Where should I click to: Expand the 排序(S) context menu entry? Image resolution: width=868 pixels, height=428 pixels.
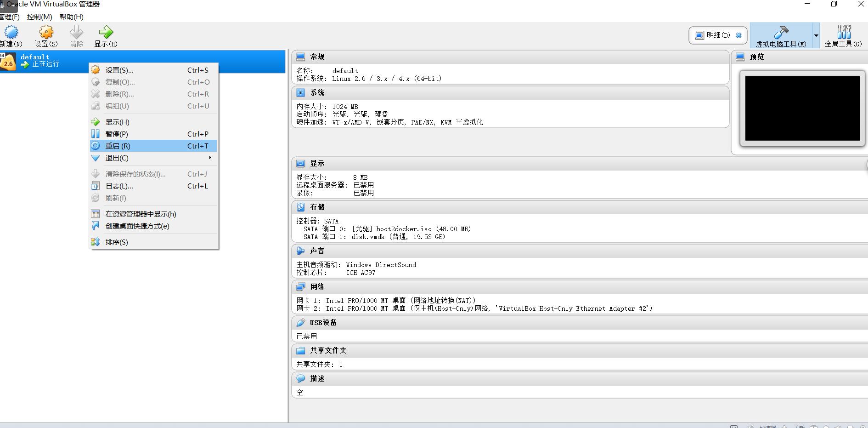[117, 242]
